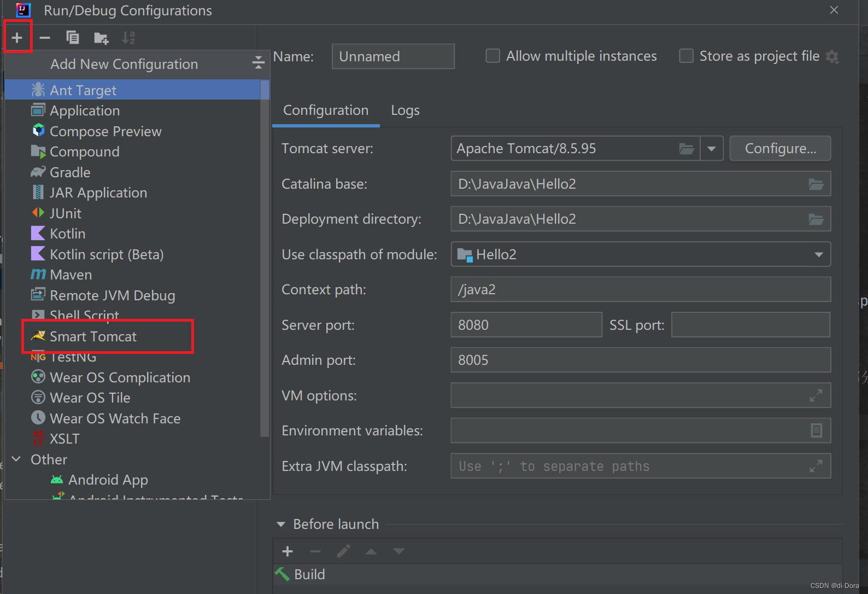The width and height of the screenshot is (868, 594).
Task: Open the Tomcat server dropdown arrow
Action: (712, 148)
